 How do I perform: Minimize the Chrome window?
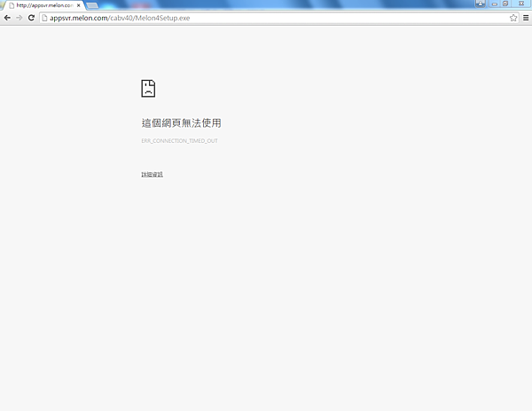coord(495,4)
